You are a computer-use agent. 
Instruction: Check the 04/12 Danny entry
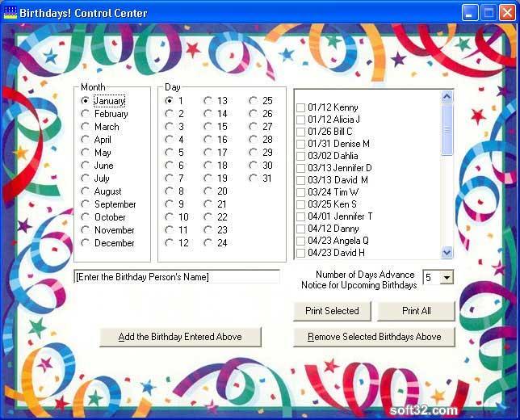click(301, 229)
